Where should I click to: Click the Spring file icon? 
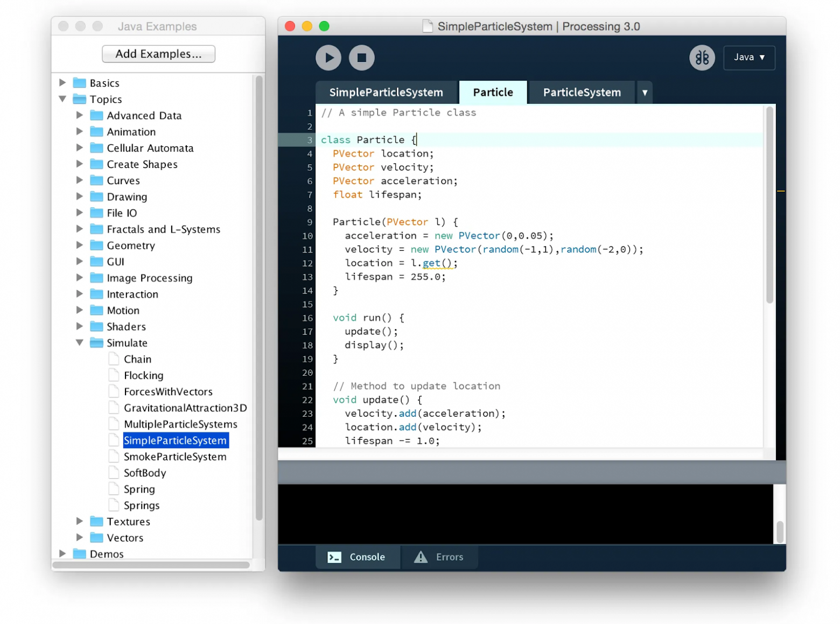click(114, 488)
